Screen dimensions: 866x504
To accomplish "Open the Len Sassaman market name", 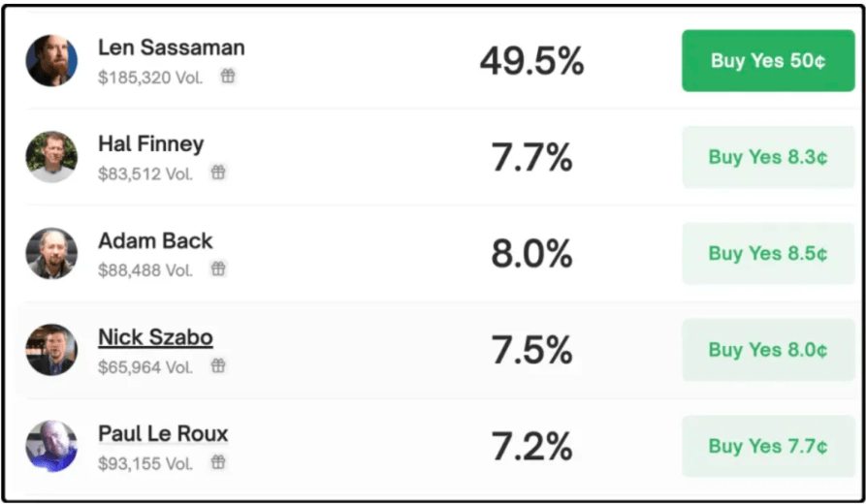I will coord(171,47).
